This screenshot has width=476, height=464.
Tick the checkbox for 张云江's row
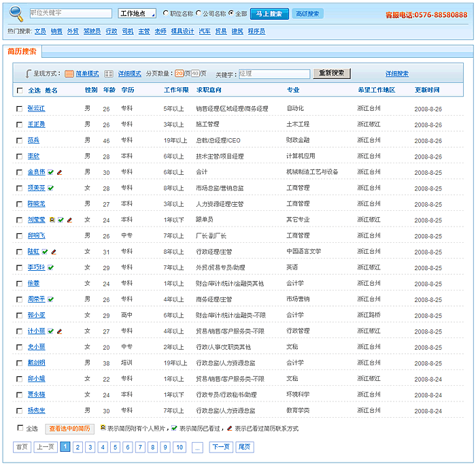click(x=19, y=109)
